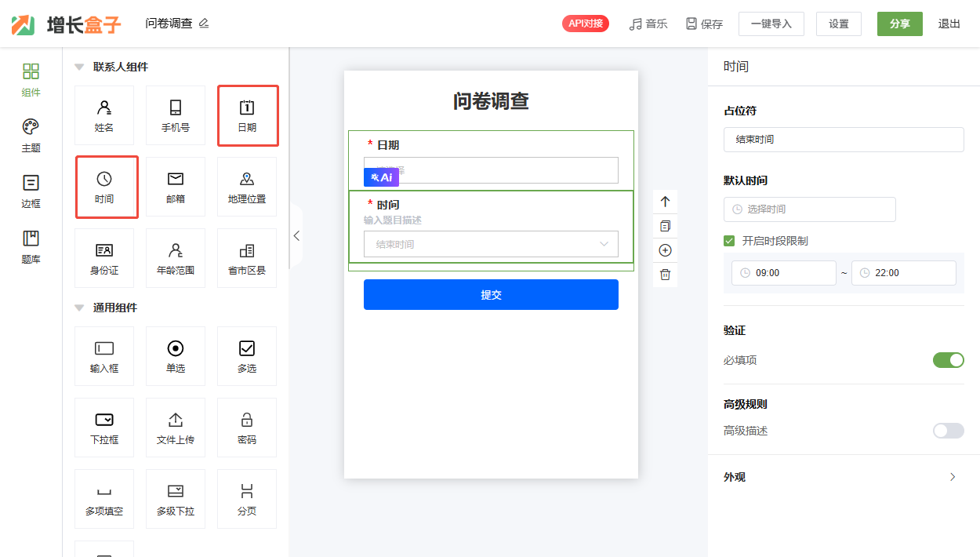
Task: Add the 下拉框 dropdown component
Action: pyautogui.click(x=104, y=428)
